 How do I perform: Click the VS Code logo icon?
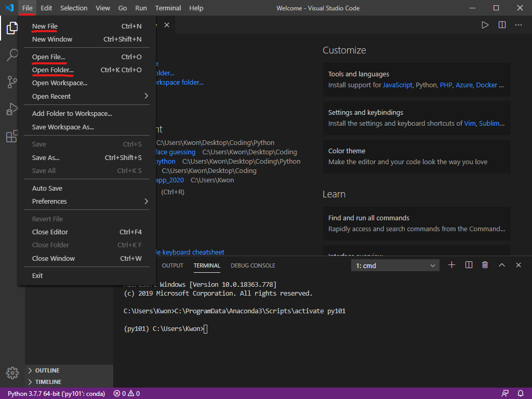pos(9,8)
